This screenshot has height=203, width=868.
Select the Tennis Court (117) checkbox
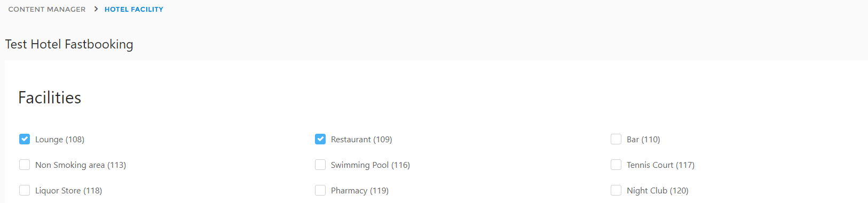616,165
